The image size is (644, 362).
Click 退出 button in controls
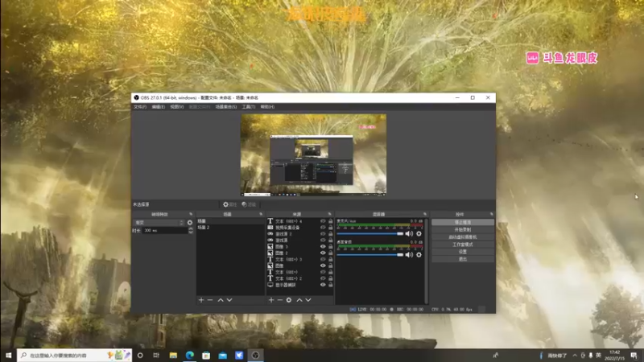[463, 259]
